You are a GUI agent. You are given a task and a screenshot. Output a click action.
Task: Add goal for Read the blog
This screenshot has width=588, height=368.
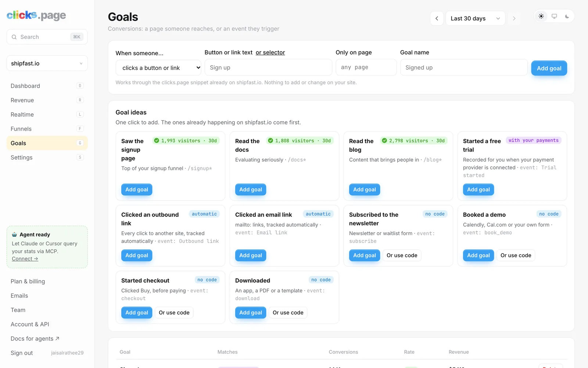tap(365, 190)
